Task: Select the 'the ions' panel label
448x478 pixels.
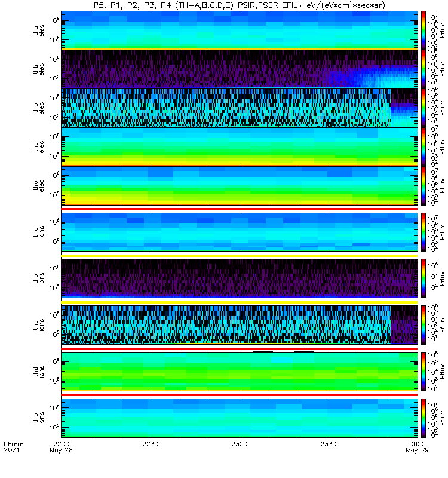Action: [39, 418]
